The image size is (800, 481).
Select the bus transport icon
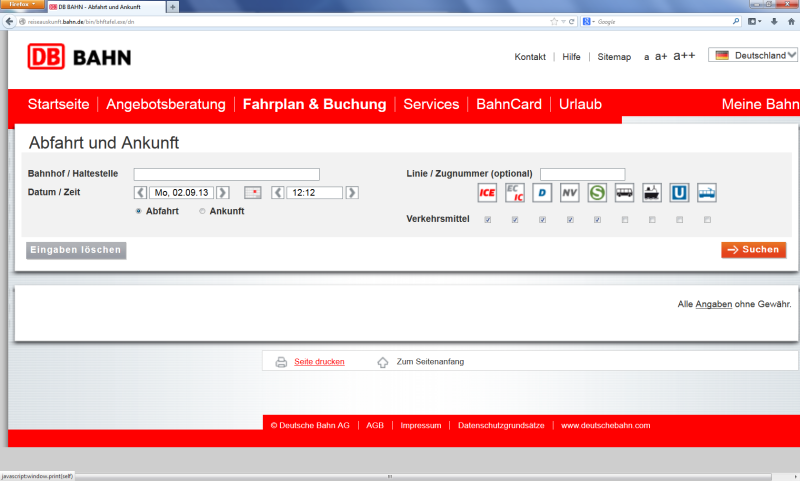[624, 193]
